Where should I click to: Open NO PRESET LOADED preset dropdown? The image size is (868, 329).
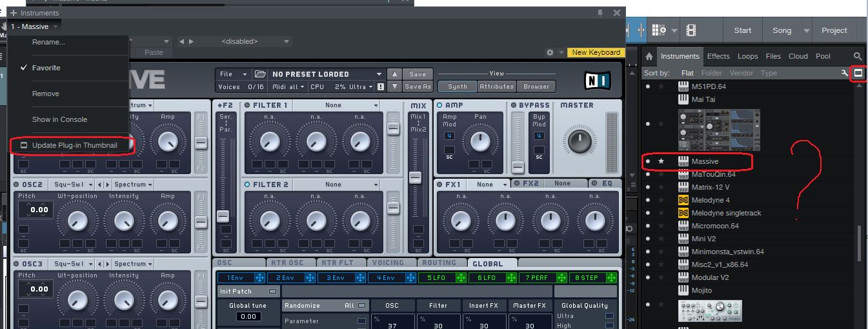point(327,74)
